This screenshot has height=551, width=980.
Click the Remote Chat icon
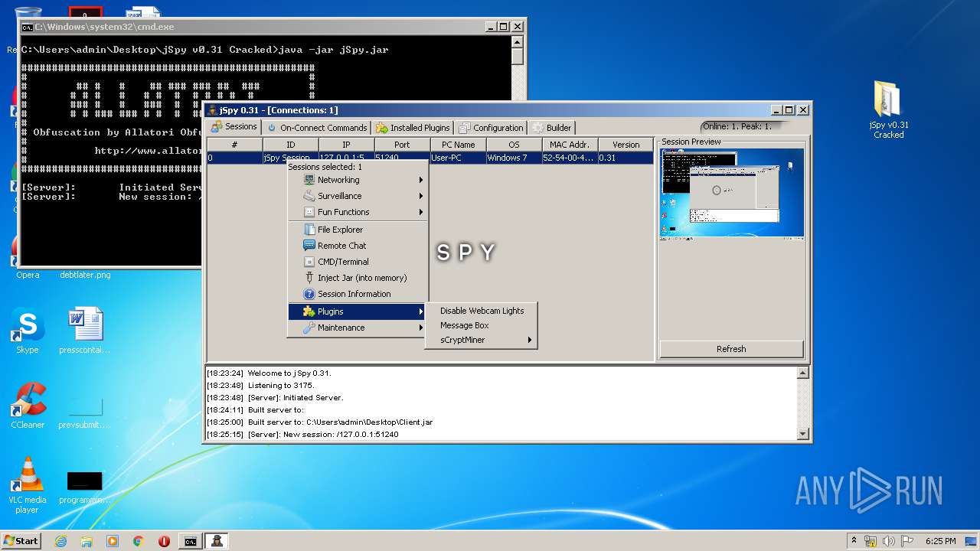click(309, 246)
